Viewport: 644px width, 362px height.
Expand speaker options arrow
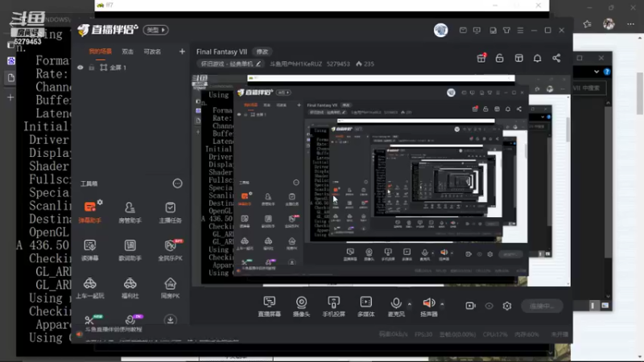click(x=442, y=304)
